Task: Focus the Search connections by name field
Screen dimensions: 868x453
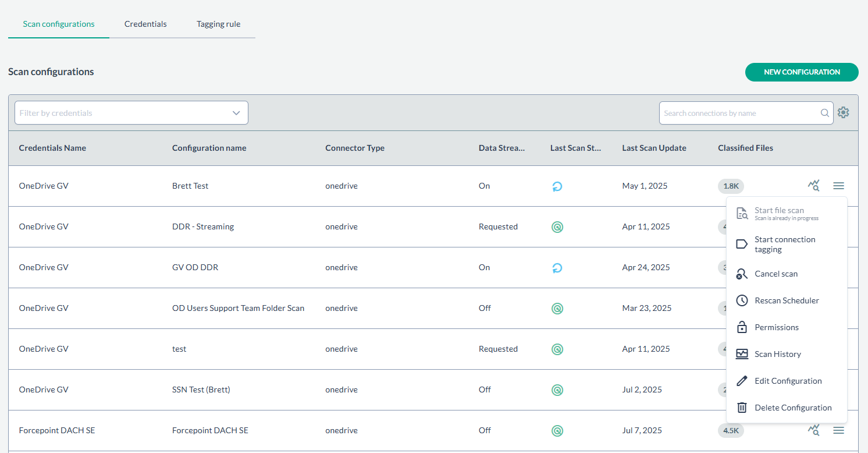Action: click(x=739, y=113)
